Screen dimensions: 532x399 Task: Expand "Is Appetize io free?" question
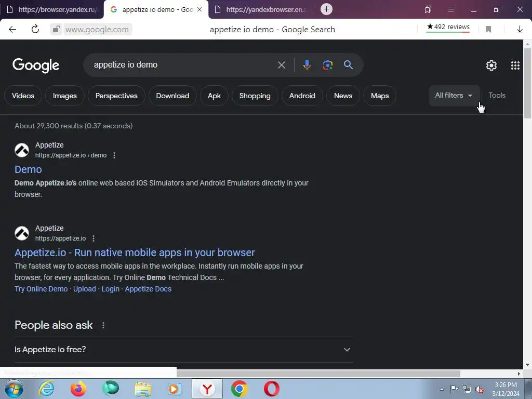point(183,350)
